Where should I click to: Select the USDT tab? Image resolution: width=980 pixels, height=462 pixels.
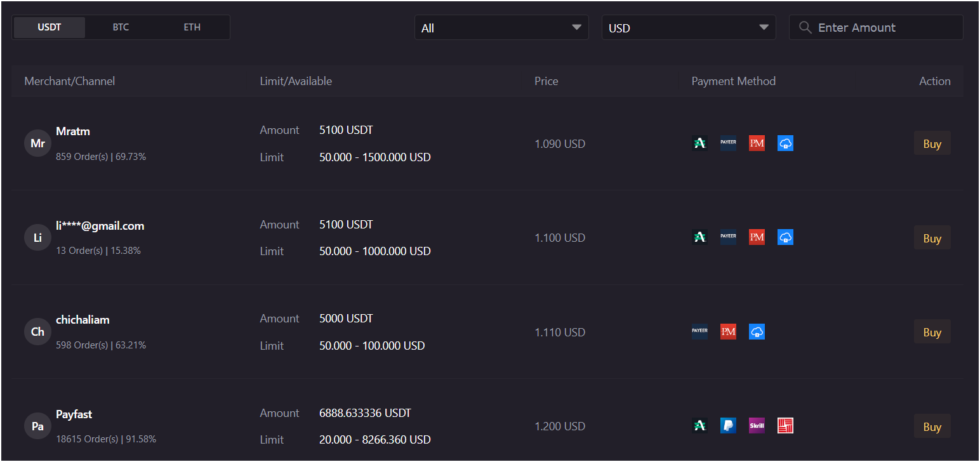(x=49, y=27)
